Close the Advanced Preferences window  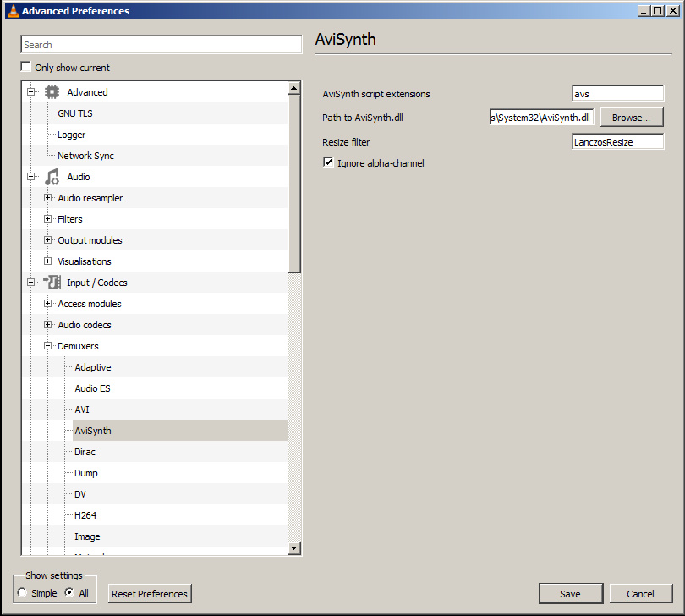(673, 11)
